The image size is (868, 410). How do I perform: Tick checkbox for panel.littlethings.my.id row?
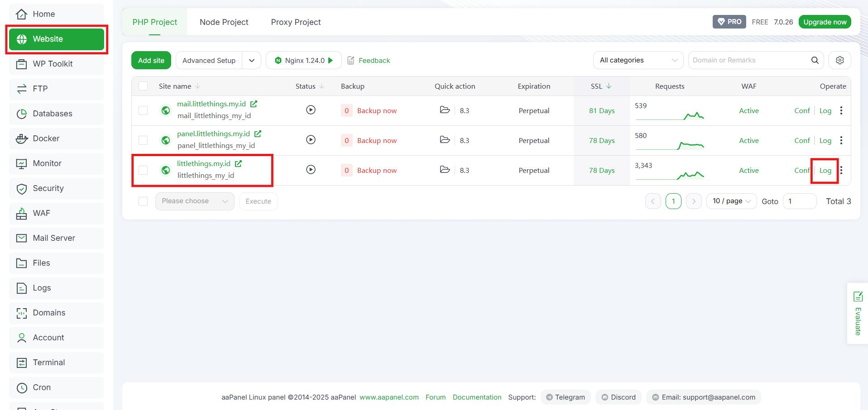coord(143,140)
